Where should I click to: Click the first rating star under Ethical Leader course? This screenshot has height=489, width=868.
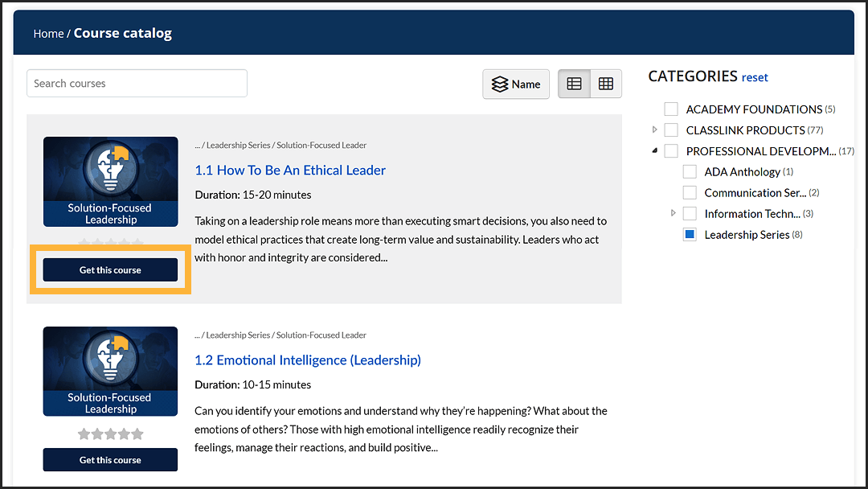[x=84, y=242]
